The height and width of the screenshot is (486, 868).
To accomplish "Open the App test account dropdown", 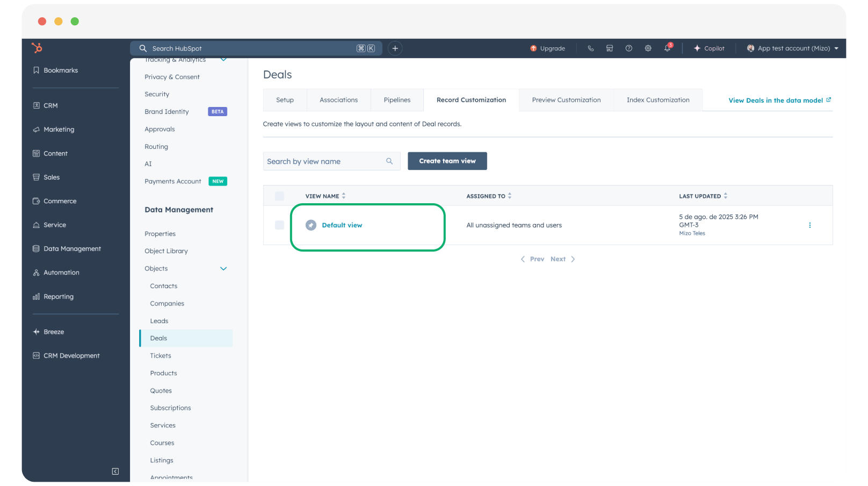I will tap(792, 48).
